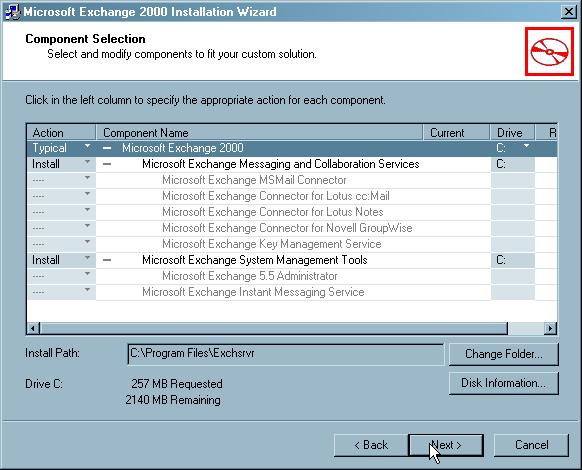
Task: Click left arrow of horizontal scrollbar
Action: pyautogui.click(x=33, y=329)
